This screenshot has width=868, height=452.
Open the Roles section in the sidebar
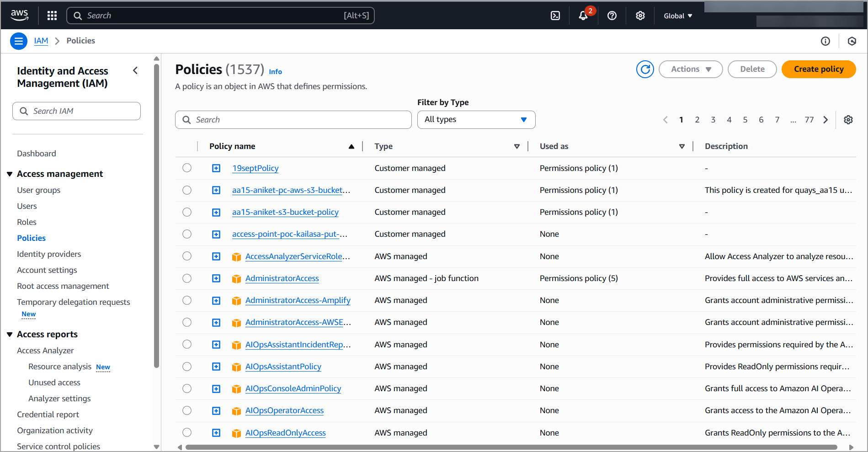tap(27, 222)
